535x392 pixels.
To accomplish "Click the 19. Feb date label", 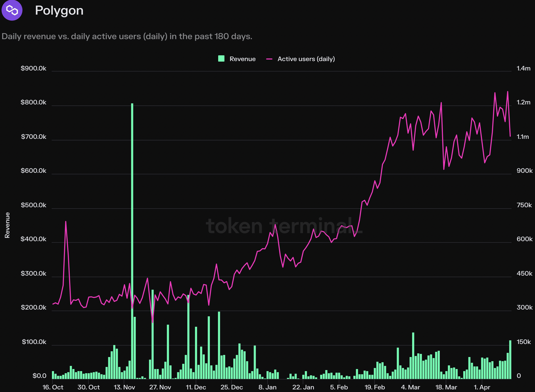I will [375, 387].
